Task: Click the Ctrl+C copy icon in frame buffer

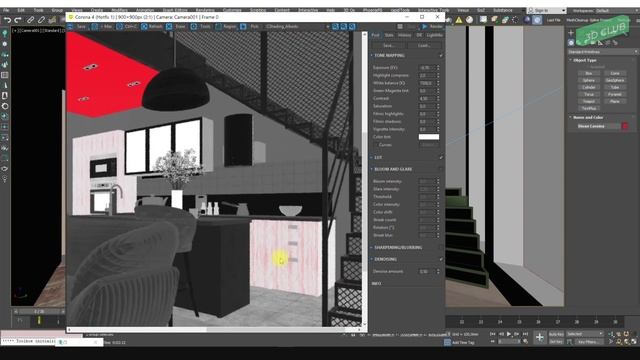Action: pyautogui.click(x=119, y=27)
